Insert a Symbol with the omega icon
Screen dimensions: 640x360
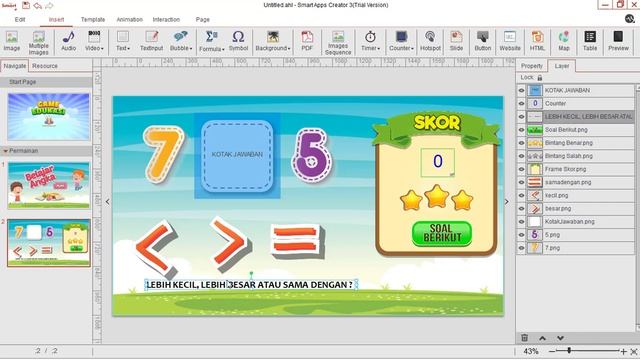point(238,41)
